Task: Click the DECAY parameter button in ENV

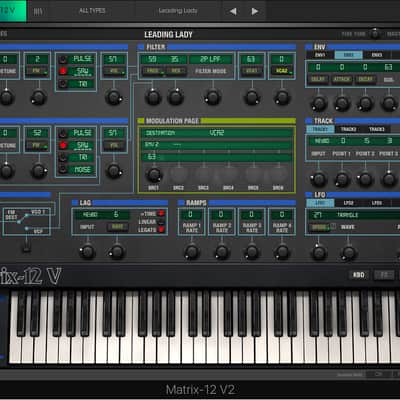Action: tap(365, 79)
